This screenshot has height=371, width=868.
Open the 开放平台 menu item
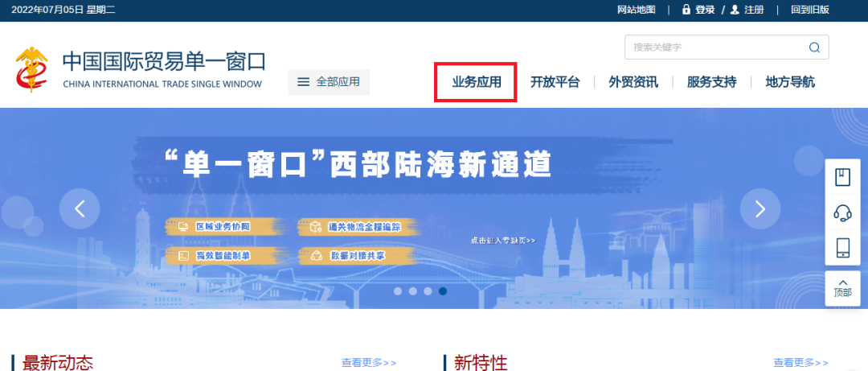555,82
